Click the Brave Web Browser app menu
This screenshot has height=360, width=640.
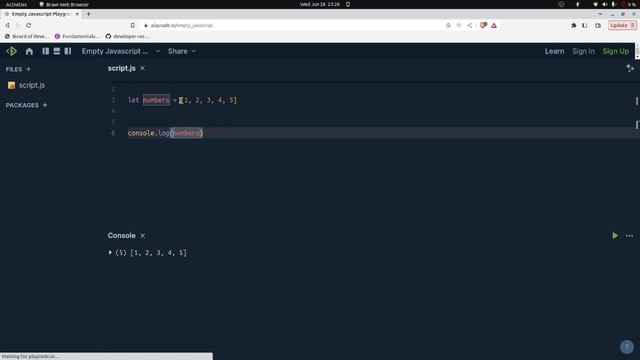(x=64, y=4)
